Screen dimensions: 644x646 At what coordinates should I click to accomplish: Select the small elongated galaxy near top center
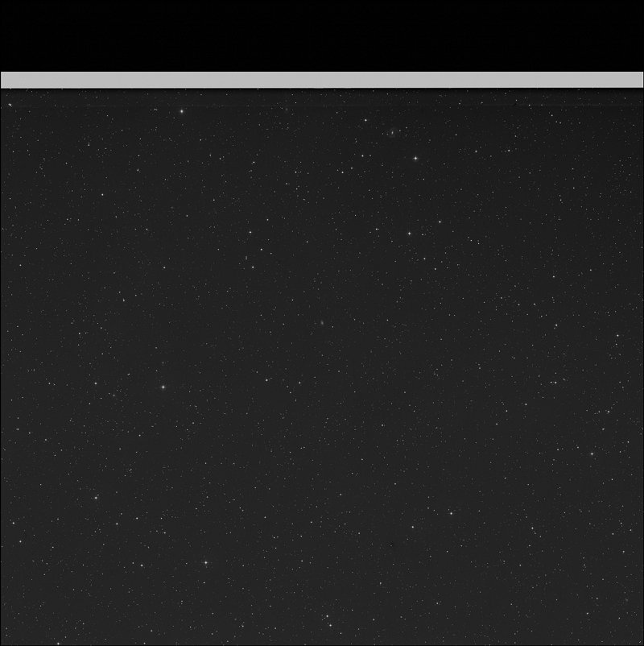tap(391, 132)
